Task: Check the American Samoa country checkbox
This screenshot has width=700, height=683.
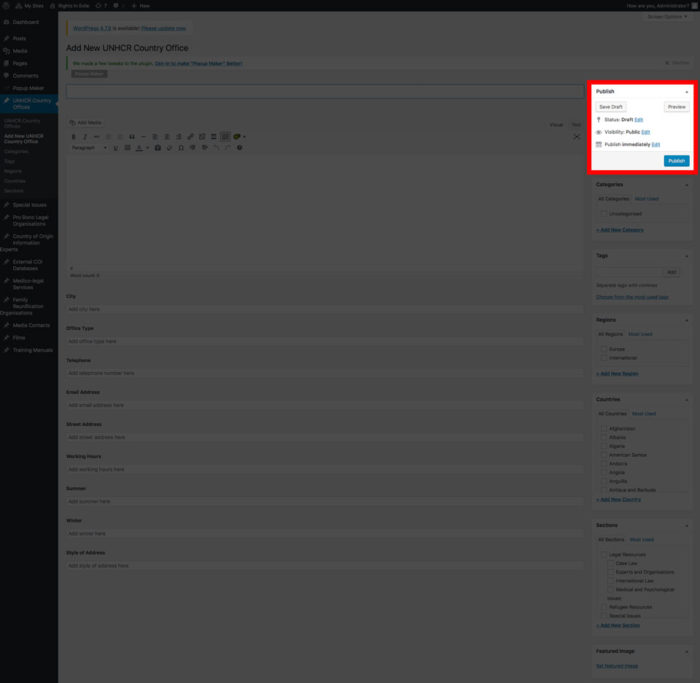Action: coord(604,455)
